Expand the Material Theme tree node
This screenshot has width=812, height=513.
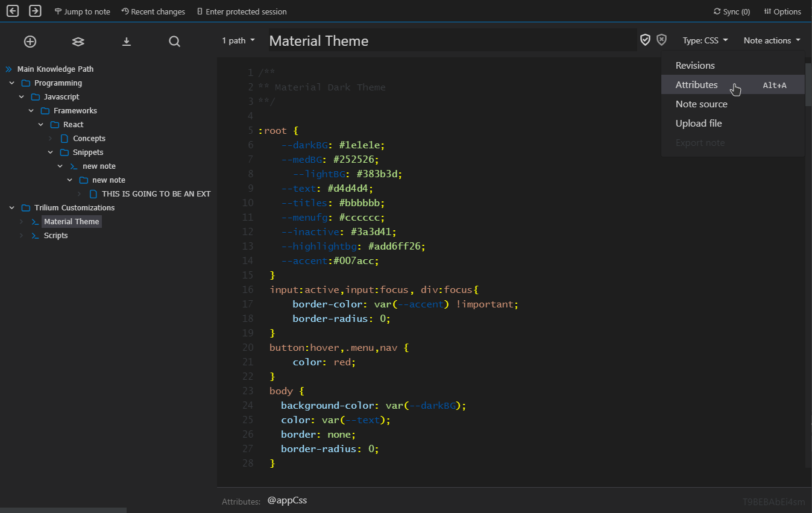coord(22,222)
